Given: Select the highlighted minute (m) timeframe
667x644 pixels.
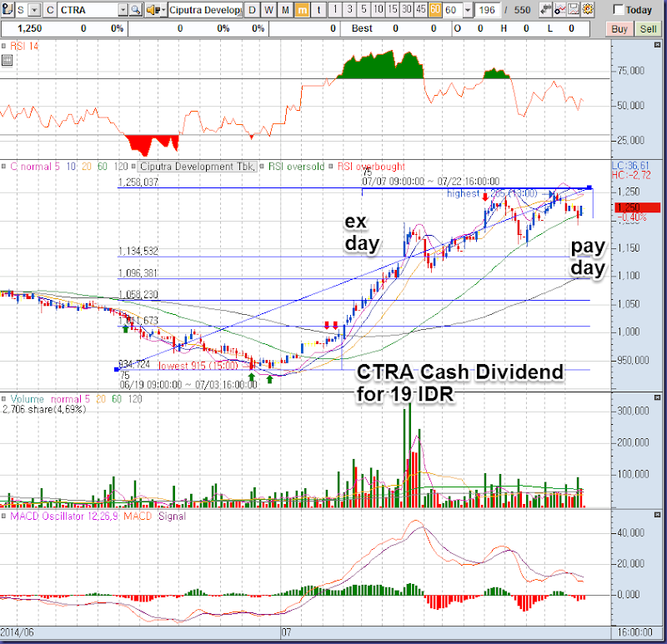Looking at the screenshot, I should pyautogui.click(x=302, y=9).
